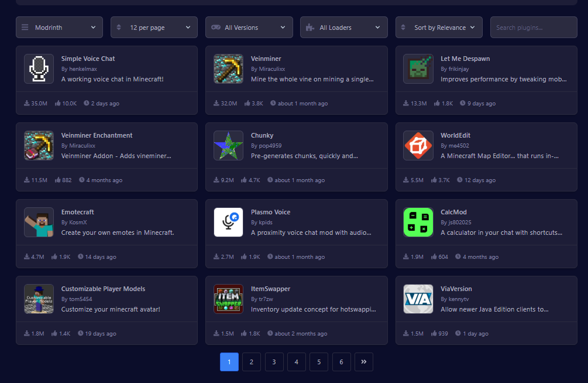
Task: Click the Plasmo Voice microphone icon
Action: click(x=228, y=222)
